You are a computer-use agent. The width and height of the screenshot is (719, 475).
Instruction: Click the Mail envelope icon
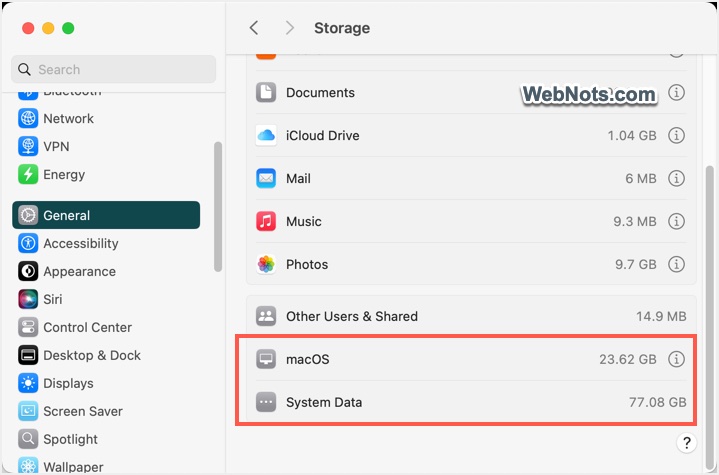(266, 178)
